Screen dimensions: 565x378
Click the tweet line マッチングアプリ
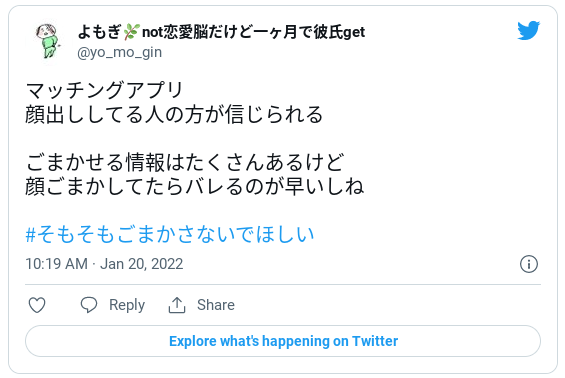(104, 90)
